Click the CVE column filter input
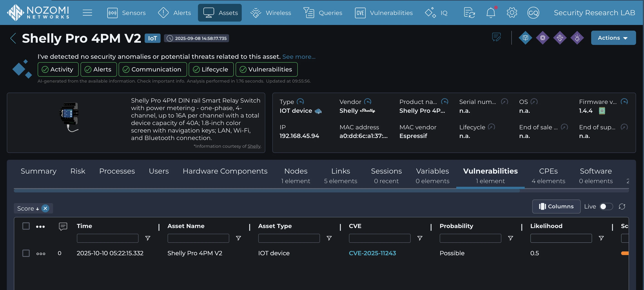Viewport: 644px width, 290px height. click(380, 238)
